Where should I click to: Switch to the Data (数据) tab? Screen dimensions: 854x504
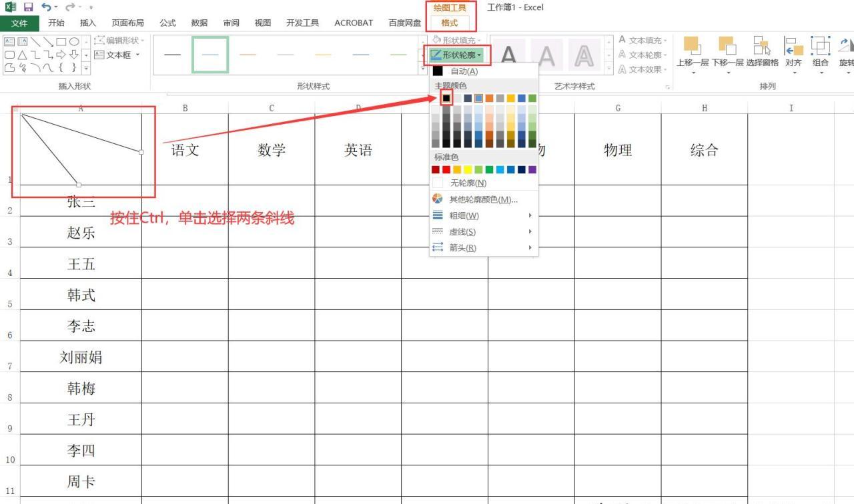click(x=199, y=23)
